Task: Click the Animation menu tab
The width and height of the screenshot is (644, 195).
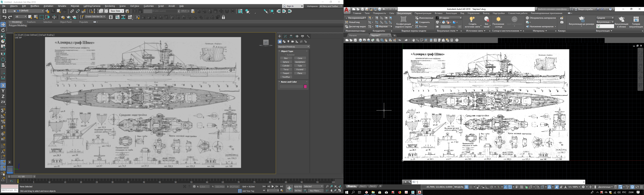Action: coord(48,5)
